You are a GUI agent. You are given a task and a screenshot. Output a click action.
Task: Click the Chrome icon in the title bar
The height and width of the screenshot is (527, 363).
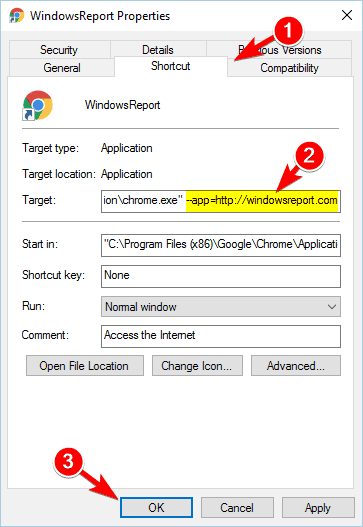click(17, 15)
